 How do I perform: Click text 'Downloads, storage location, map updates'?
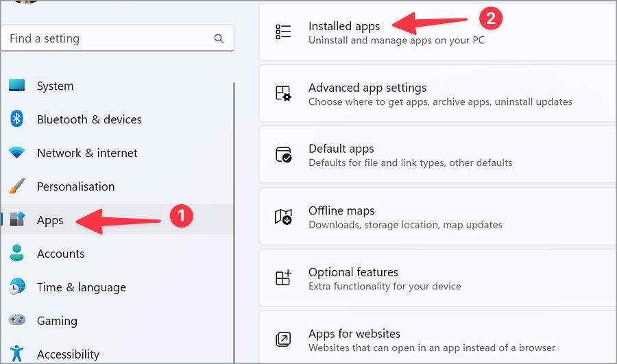click(x=405, y=225)
